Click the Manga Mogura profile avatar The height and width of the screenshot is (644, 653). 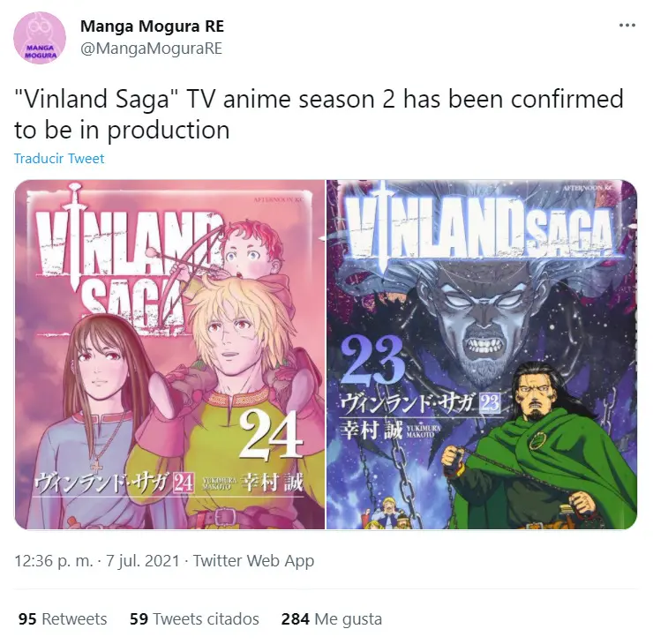[40, 38]
